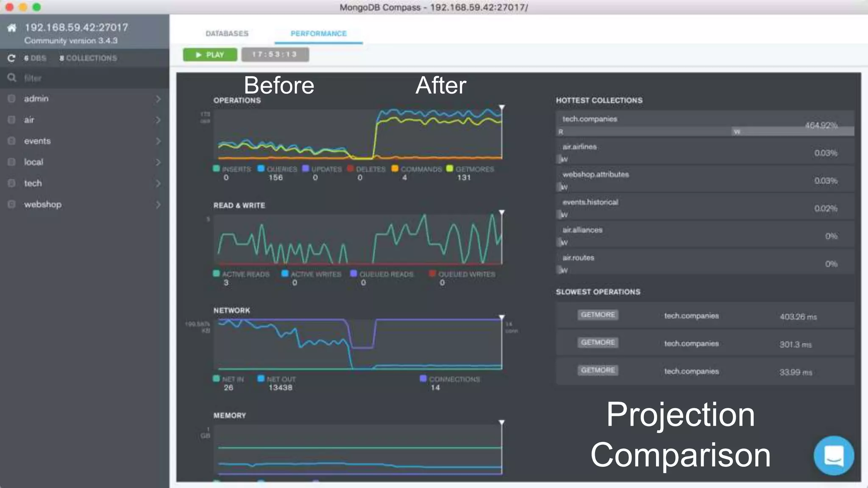Expand the local database chevron
The width and height of the screenshot is (868, 488).
tap(158, 162)
